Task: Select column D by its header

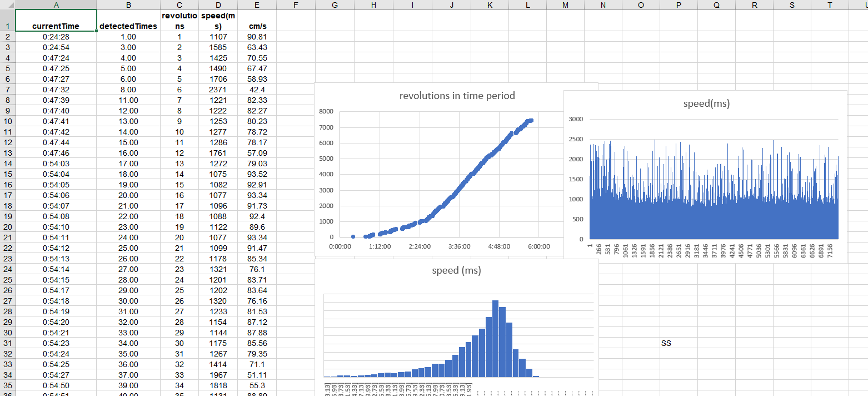Action: coord(217,4)
